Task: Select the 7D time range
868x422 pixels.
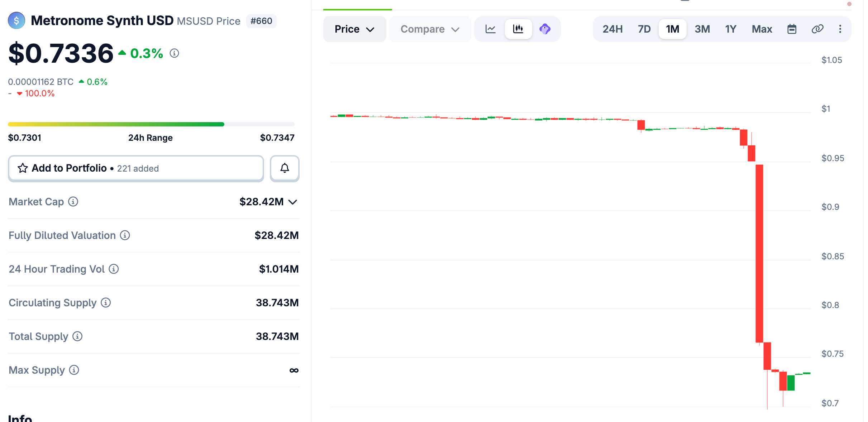Action: click(x=644, y=29)
